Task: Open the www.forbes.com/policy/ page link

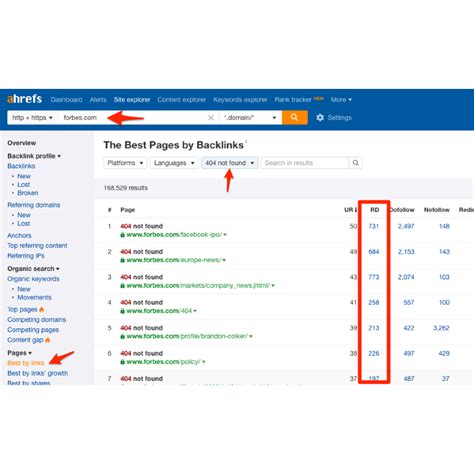Action: (164, 362)
